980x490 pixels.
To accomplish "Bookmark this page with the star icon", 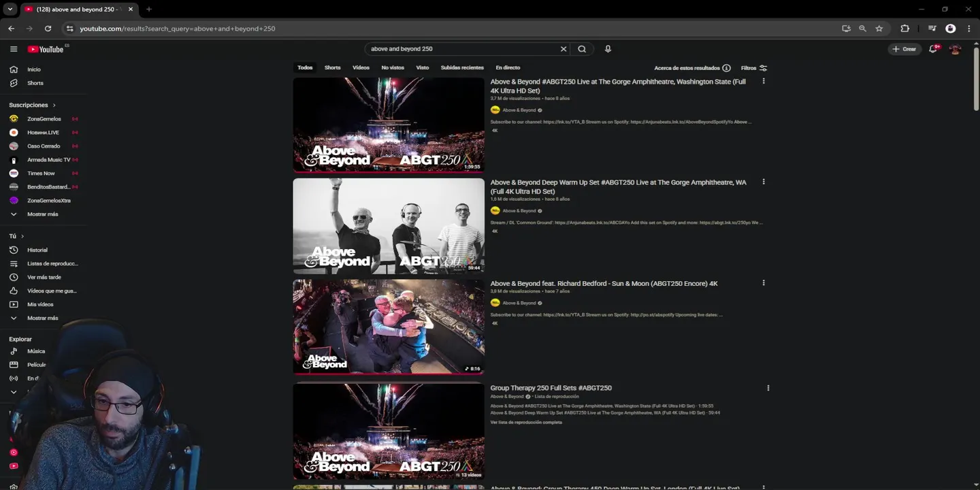I will (x=879, y=29).
